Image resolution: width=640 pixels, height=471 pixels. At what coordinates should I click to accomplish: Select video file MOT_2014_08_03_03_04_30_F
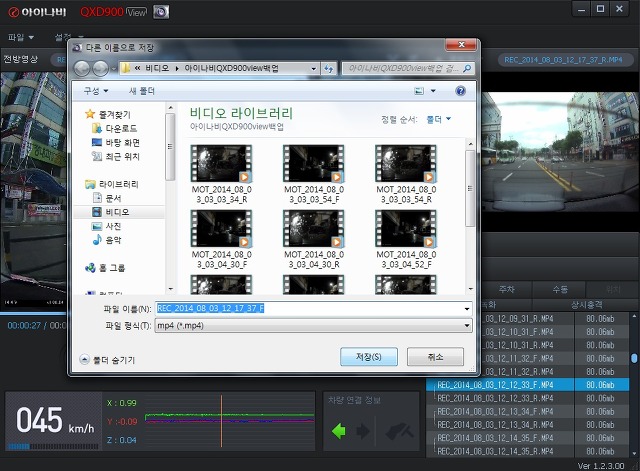click(x=222, y=239)
